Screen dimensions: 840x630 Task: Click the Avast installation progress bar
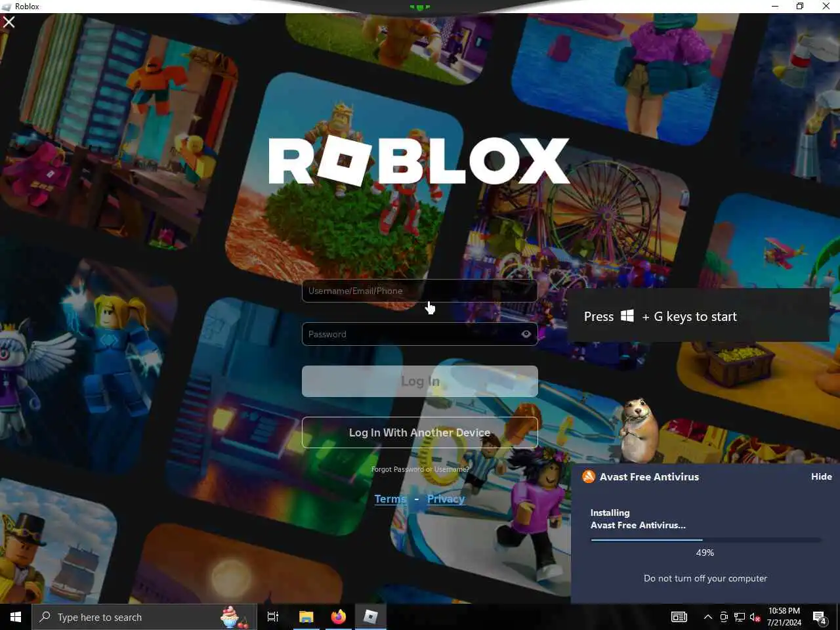coord(705,540)
